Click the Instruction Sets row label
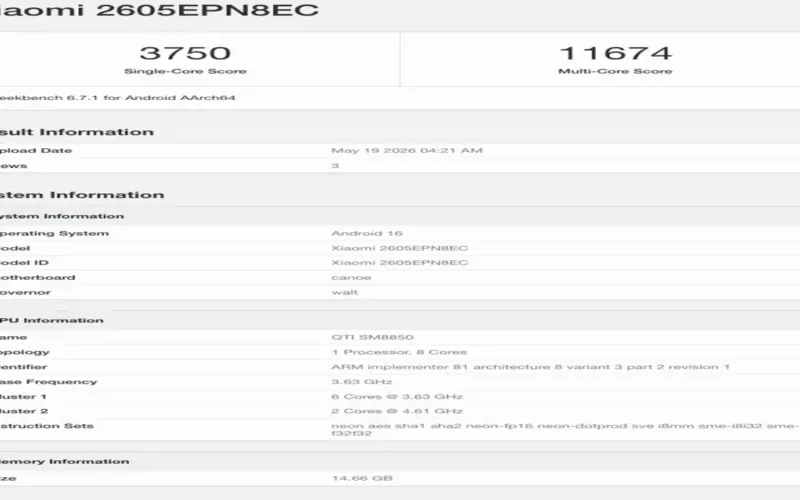The width and height of the screenshot is (800, 500). tap(47, 426)
